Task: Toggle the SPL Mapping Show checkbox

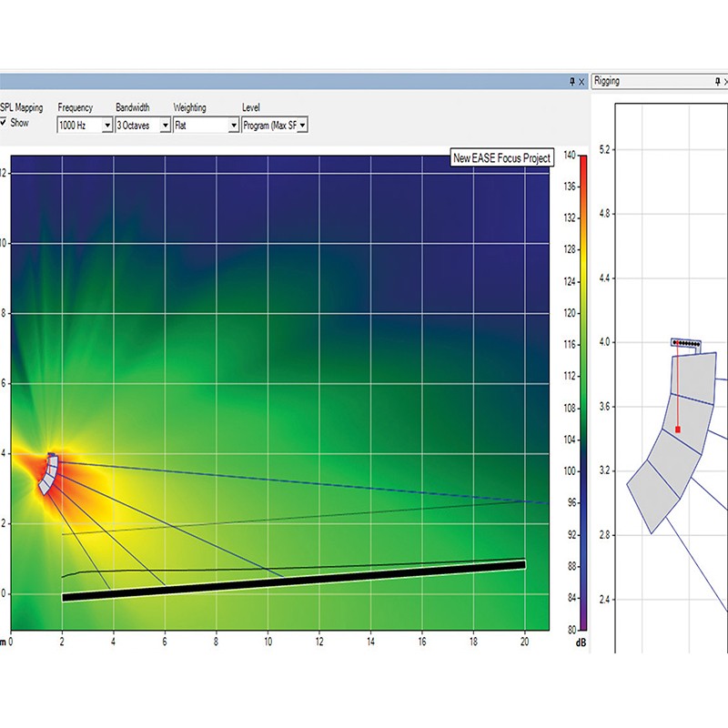Action: pos(4,123)
